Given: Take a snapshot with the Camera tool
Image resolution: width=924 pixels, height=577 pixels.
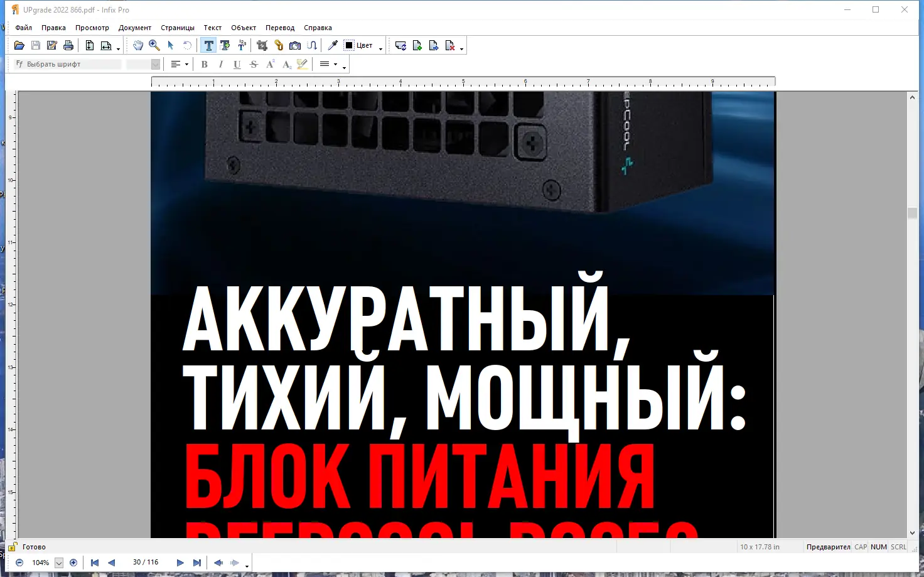Looking at the screenshot, I should click(294, 45).
